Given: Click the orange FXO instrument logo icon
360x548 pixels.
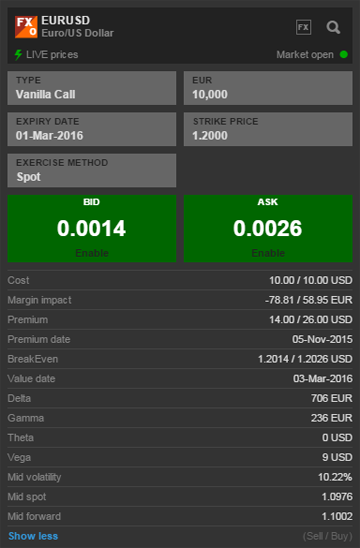Looking at the screenshot, I should [x=26, y=27].
